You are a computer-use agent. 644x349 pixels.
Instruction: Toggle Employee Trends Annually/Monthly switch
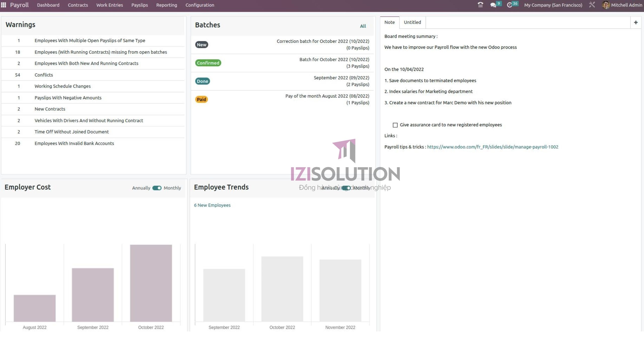(346, 188)
